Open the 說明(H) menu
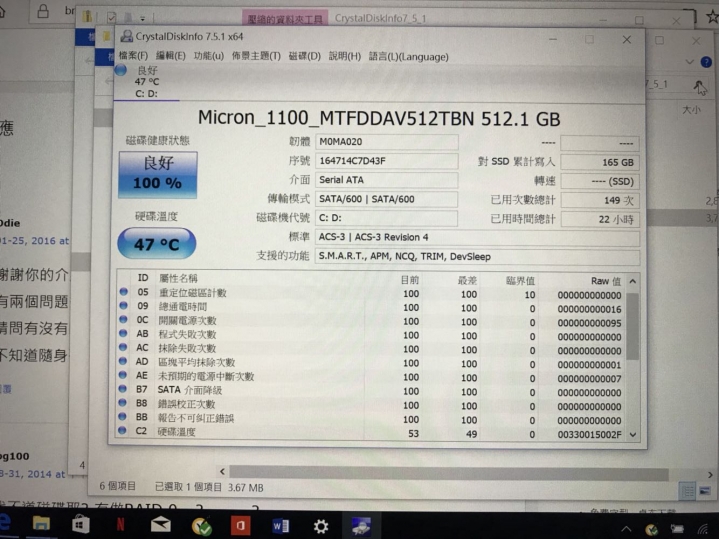 coord(345,56)
